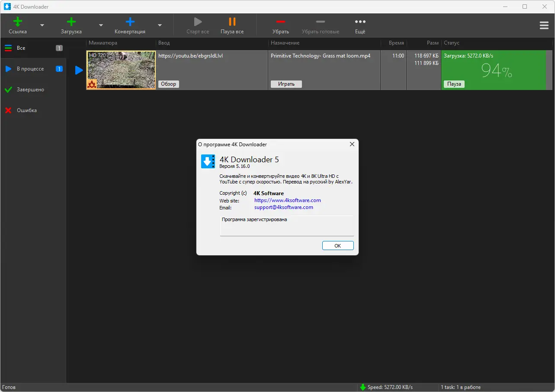Open conversion via the blue Конвертация plus icon
Image resolution: width=555 pixels, height=392 pixels.
coord(129,20)
